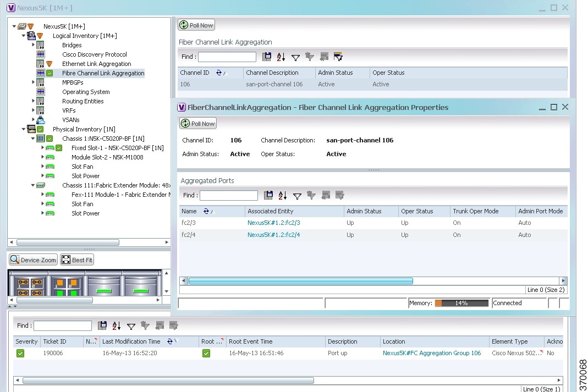588x392 pixels.
Task: Collapse the Chassis 1:N5K-C5020P-BF node
Action: point(33,139)
